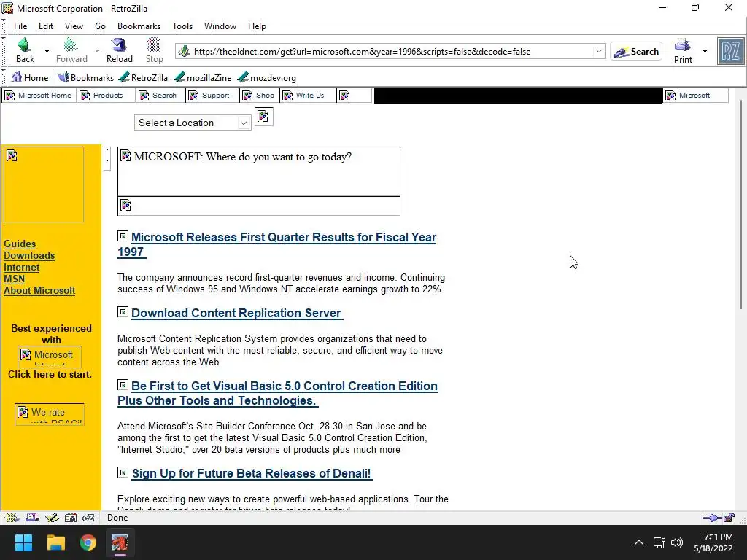The height and width of the screenshot is (560, 747).
Task: Go back with the Back toolbar button
Action: (x=26, y=50)
